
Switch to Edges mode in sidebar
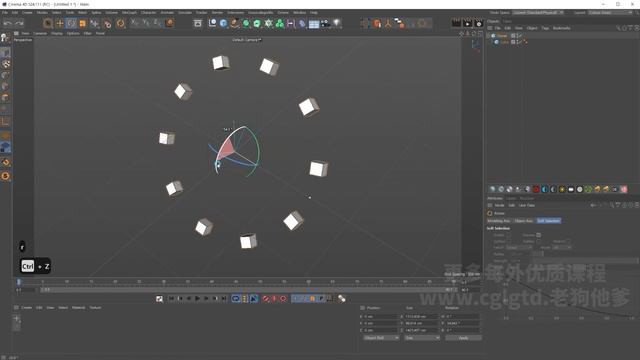(5, 87)
